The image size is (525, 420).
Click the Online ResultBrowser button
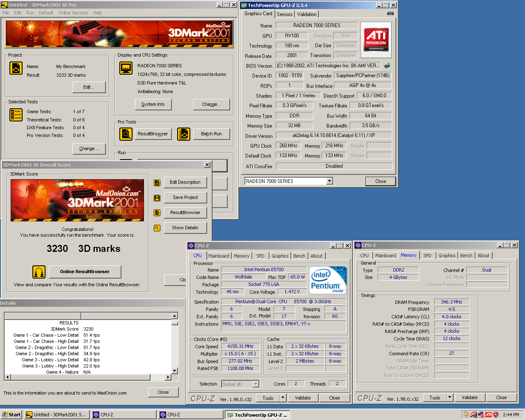[x=85, y=272]
